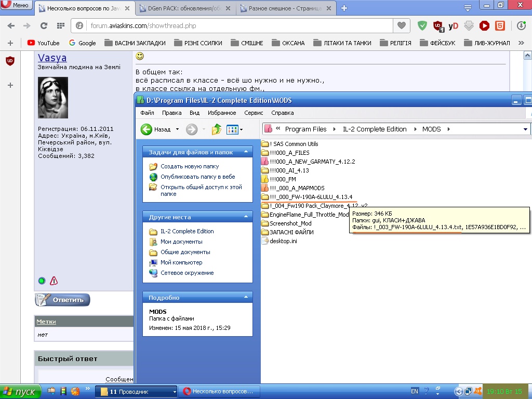The height and width of the screenshot is (399, 532).
Task: Click Vasya's avatar picture
Action: pyautogui.click(x=53, y=98)
